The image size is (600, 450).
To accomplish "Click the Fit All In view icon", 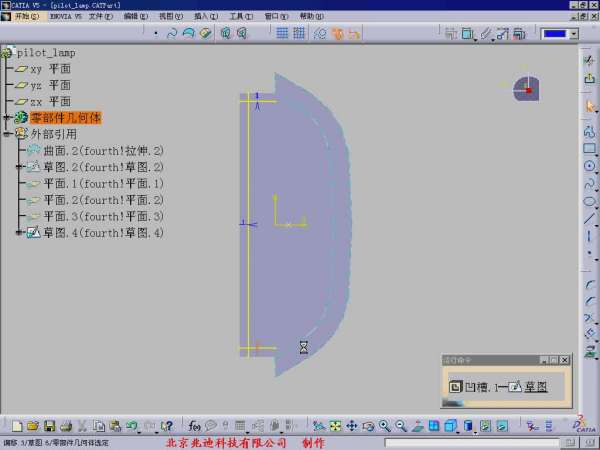I will coord(335,426).
